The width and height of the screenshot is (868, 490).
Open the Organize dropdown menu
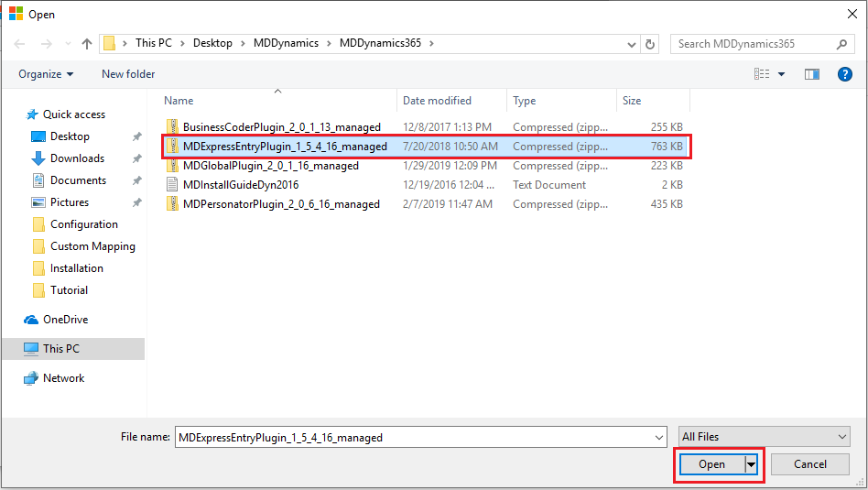click(46, 74)
